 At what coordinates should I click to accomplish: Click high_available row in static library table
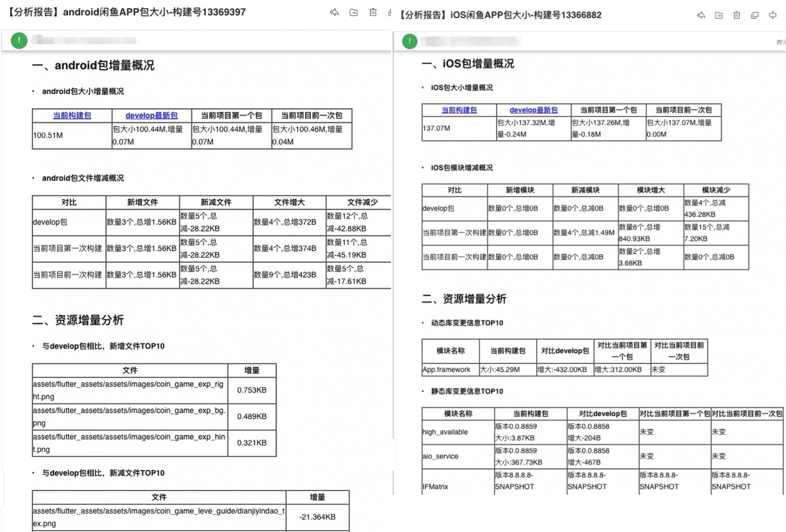pyautogui.click(x=445, y=432)
